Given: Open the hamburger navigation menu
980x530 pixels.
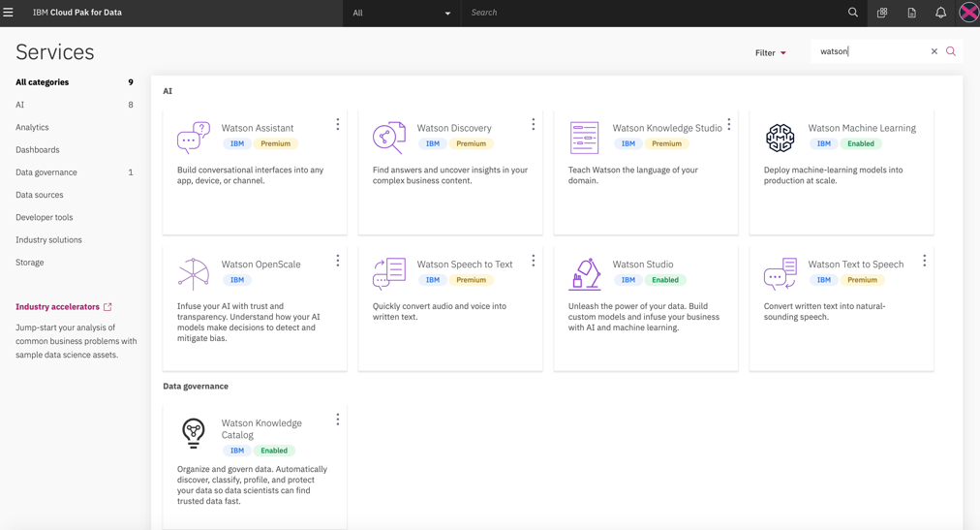Looking at the screenshot, I should tap(8, 13).
